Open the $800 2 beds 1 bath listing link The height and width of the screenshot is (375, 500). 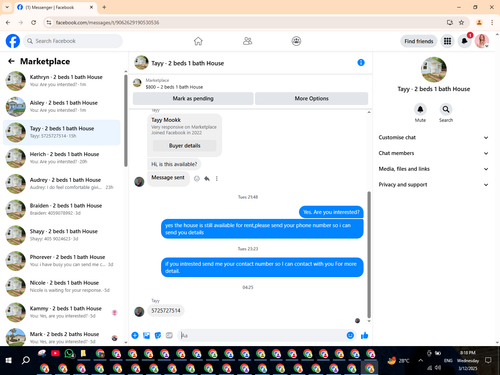(x=174, y=87)
